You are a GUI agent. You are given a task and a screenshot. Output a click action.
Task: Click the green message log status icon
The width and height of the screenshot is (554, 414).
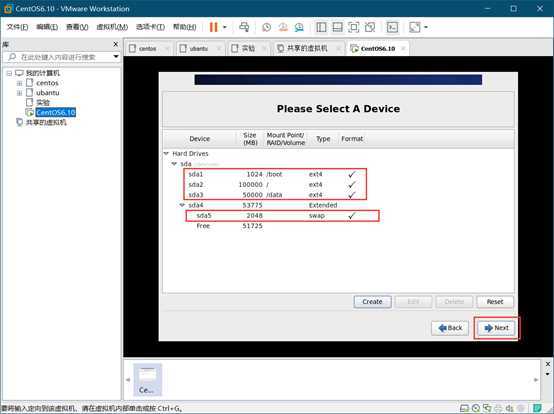(x=537, y=408)
